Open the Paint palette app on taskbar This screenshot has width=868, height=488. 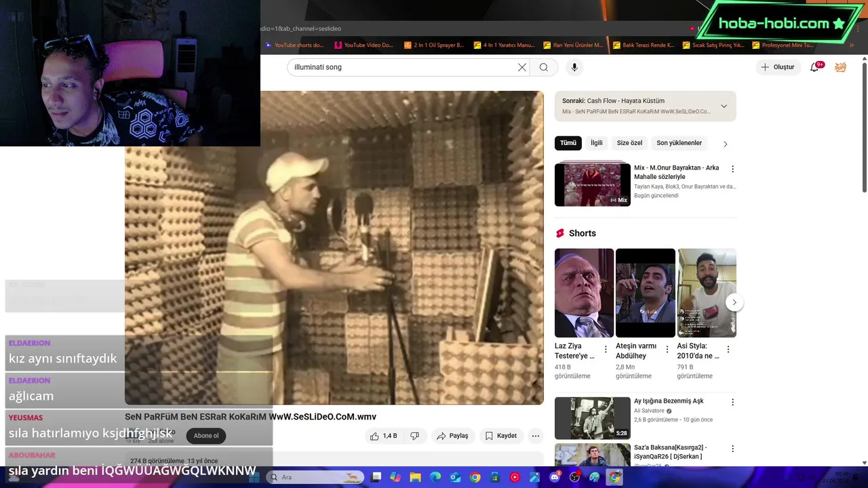pos(595,477)
